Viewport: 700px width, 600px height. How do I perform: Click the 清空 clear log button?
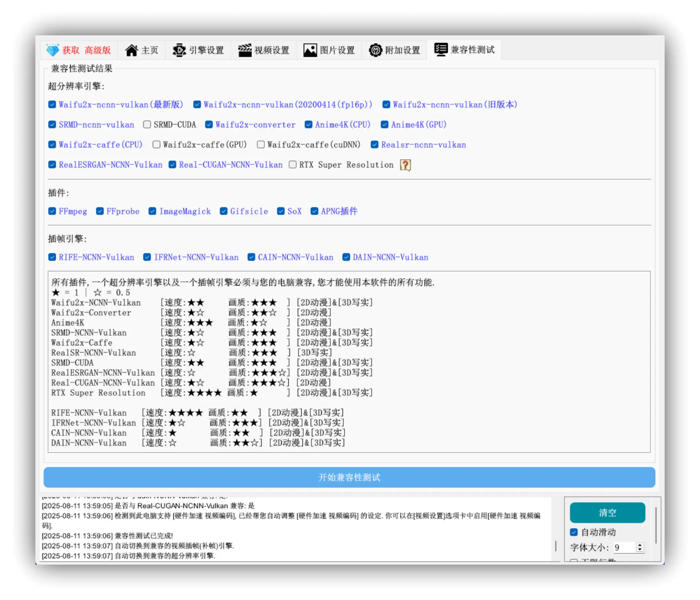pyautogui.click(x=607, y=513)
